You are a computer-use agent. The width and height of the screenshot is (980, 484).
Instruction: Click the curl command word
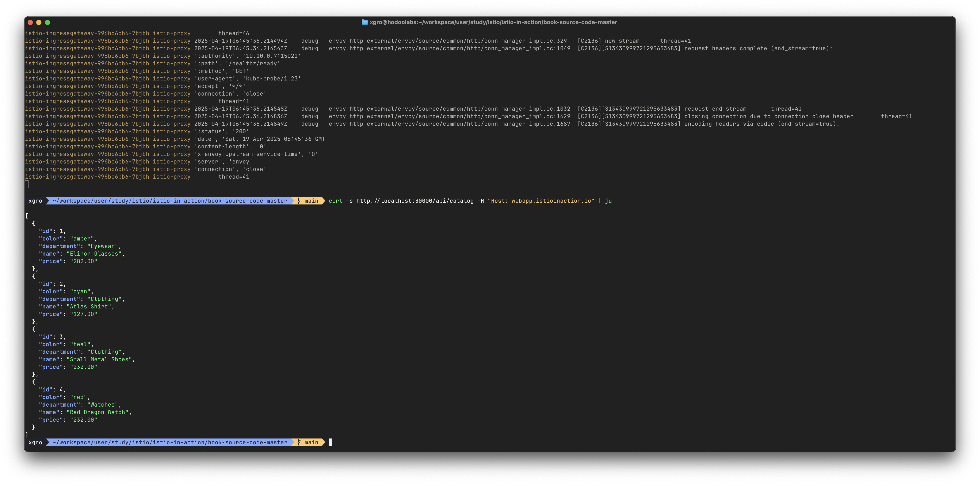[336, 201]
